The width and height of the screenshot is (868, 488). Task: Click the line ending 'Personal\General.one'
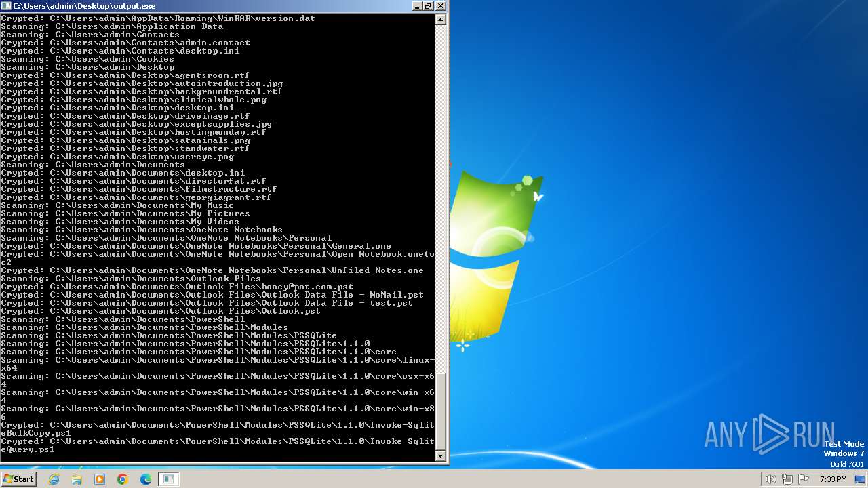tap(196, 246)
